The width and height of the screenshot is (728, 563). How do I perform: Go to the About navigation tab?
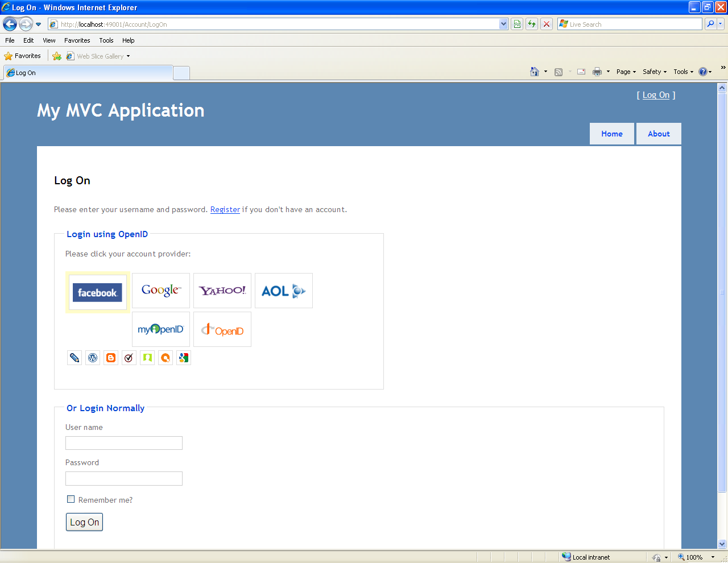659,134
